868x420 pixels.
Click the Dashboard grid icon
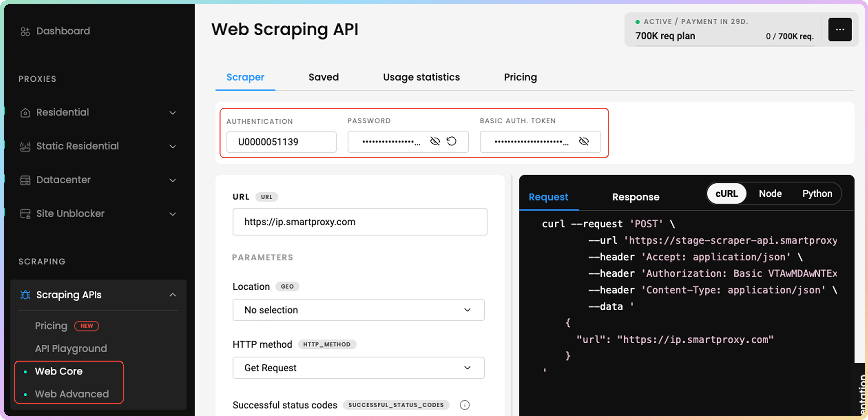pos(25,31)
